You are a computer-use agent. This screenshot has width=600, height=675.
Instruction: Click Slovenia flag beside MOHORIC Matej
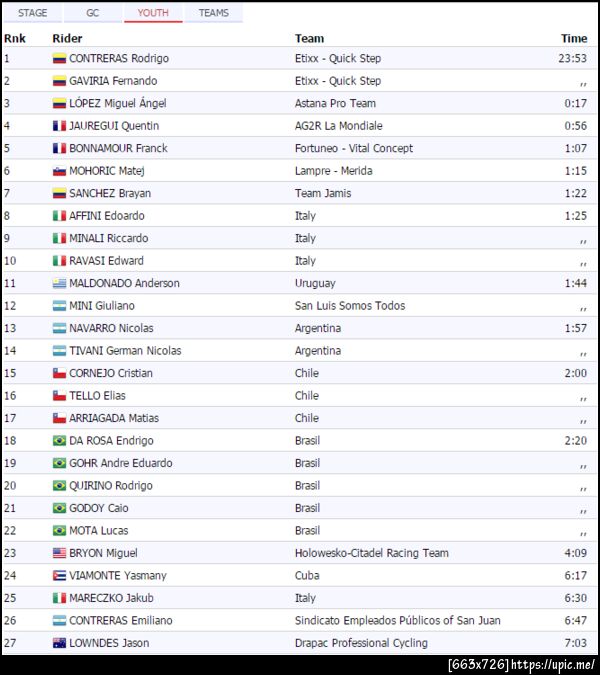(59, 171)
